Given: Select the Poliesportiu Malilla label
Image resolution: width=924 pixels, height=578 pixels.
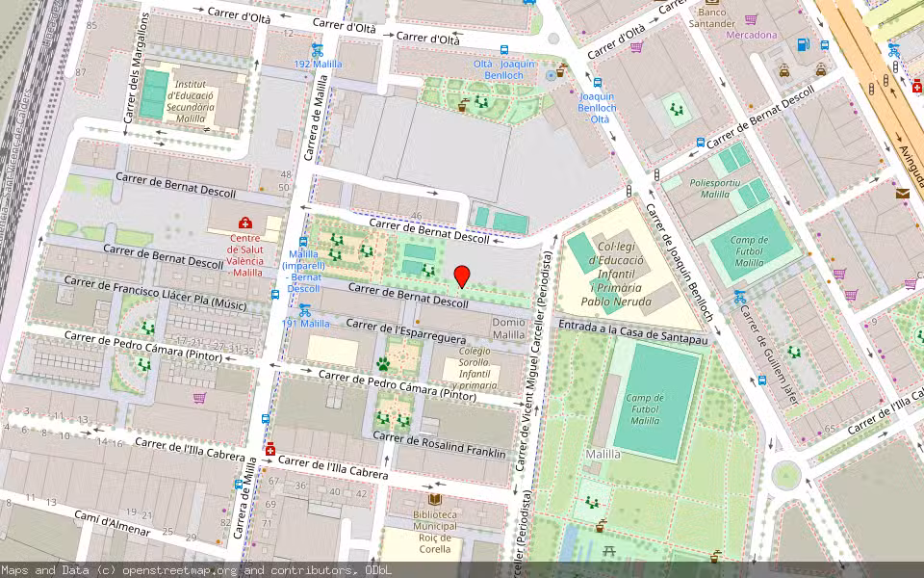Looking at the screenshot, I should [x=715, y=188].
